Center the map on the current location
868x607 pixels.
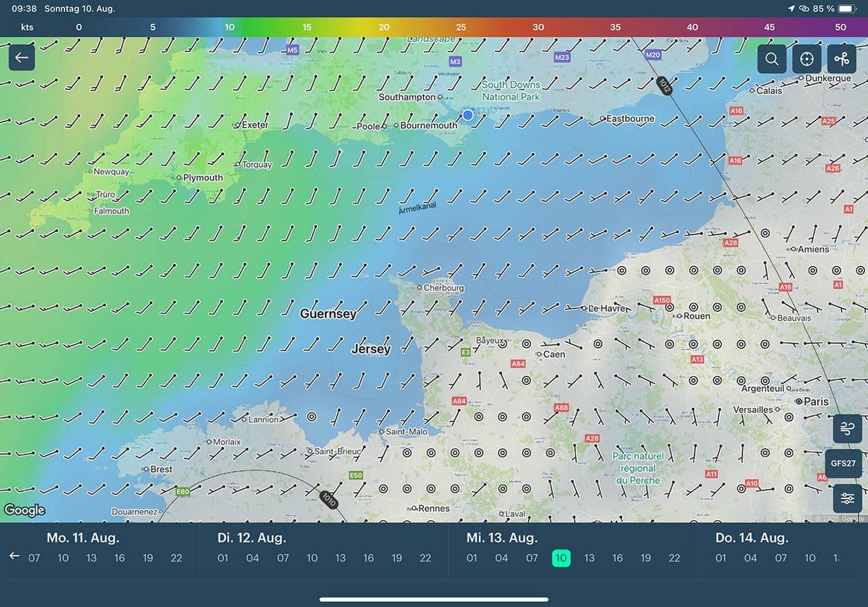807,59
